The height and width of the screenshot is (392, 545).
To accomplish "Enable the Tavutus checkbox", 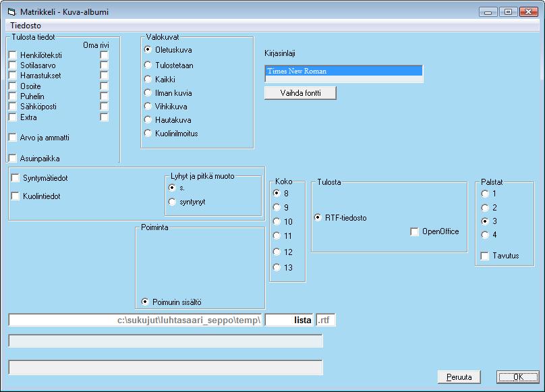I will coord(485,256).
